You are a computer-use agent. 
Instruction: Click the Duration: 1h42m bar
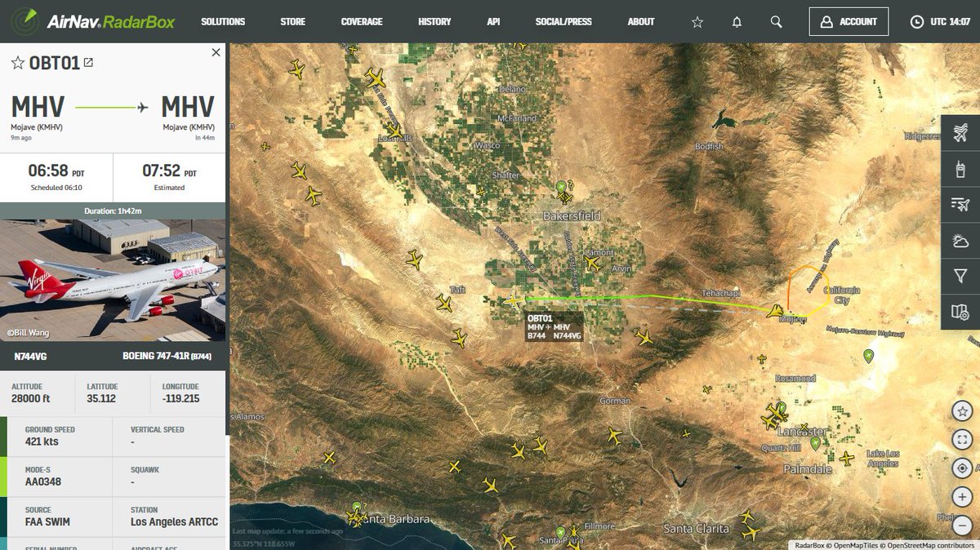coord(113,211)
